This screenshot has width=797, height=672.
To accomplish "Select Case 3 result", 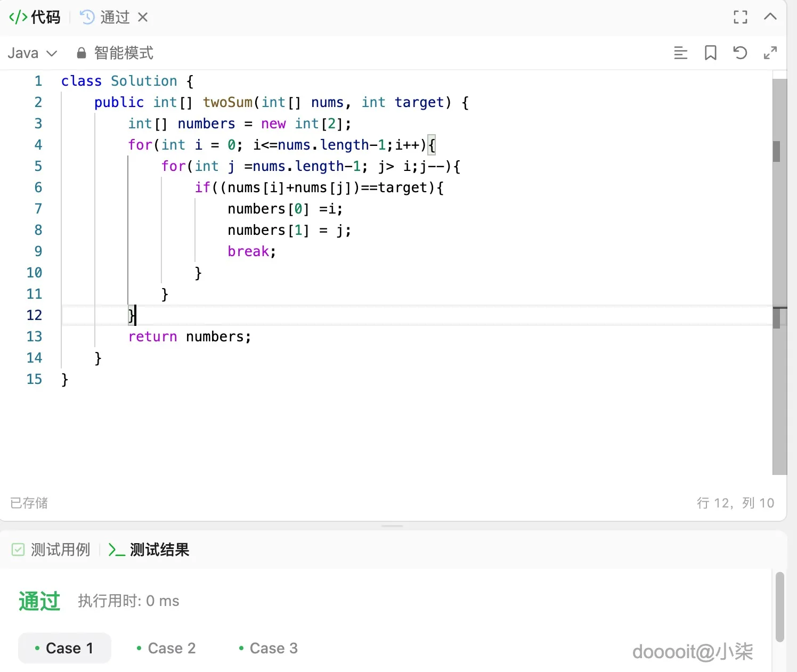I will [269, 648].
